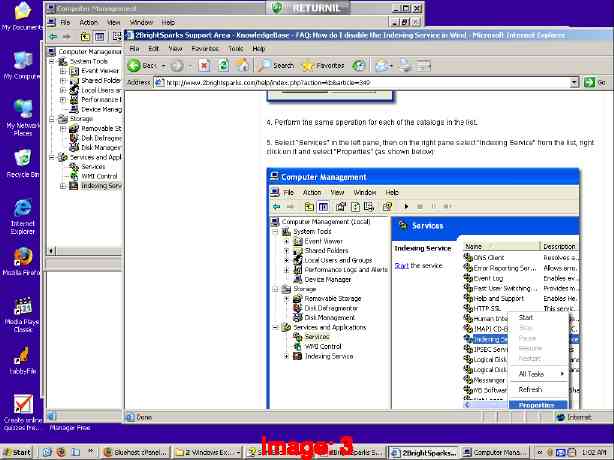Image resolution: width=614 pixels, height=460 pixels.
Task: Select Device Manager in the Computer Management tree
Action: [x=101, y=109]
